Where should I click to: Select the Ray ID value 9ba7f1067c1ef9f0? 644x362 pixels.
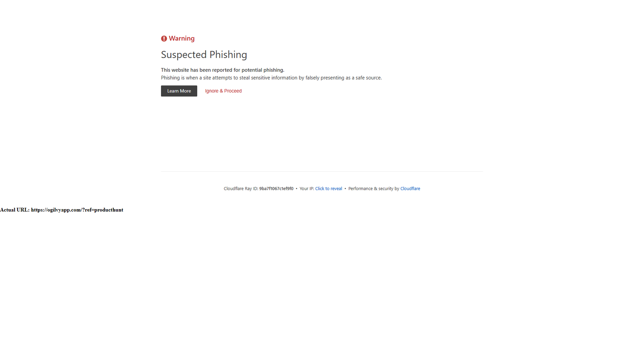276,189
